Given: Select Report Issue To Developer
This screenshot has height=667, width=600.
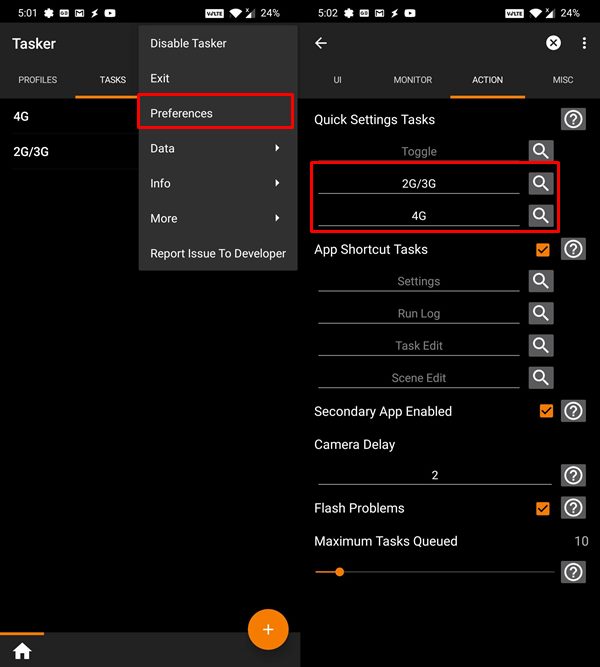Looking at the screenshot, I should [217, 254].
